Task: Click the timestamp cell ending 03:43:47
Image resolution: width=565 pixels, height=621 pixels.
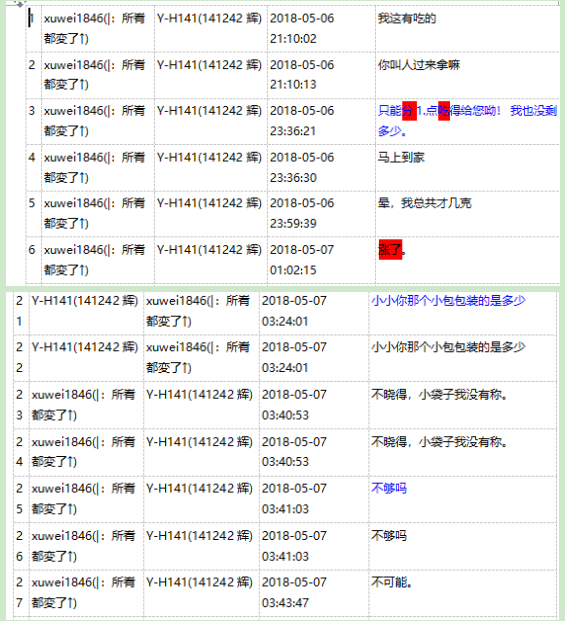Action: click(314, 592)
